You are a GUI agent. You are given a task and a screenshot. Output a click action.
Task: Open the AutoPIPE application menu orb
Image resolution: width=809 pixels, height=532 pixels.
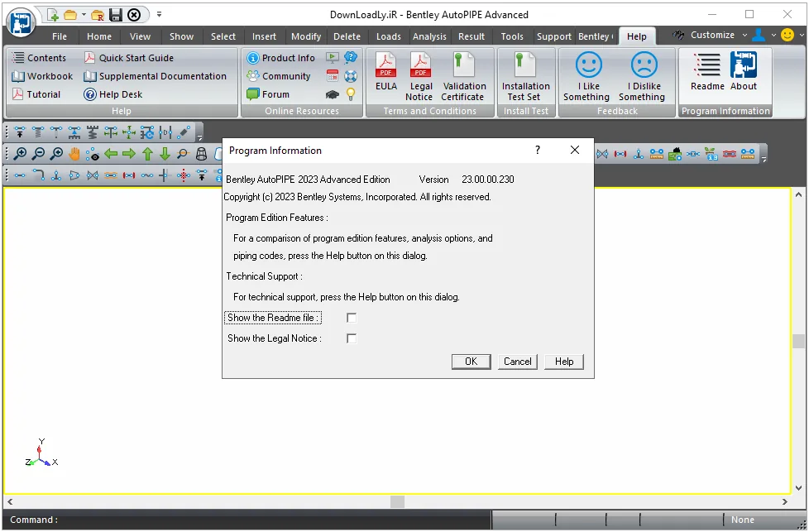[21, 22]
